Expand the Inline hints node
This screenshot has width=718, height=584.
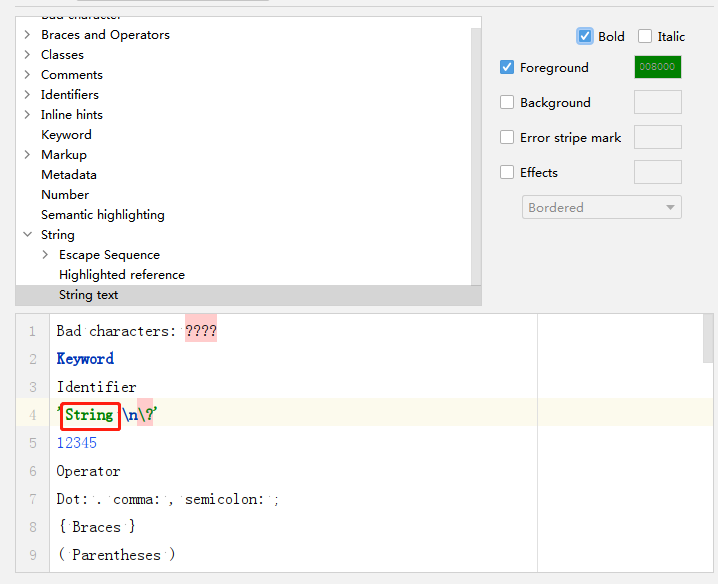coord(27,115)
